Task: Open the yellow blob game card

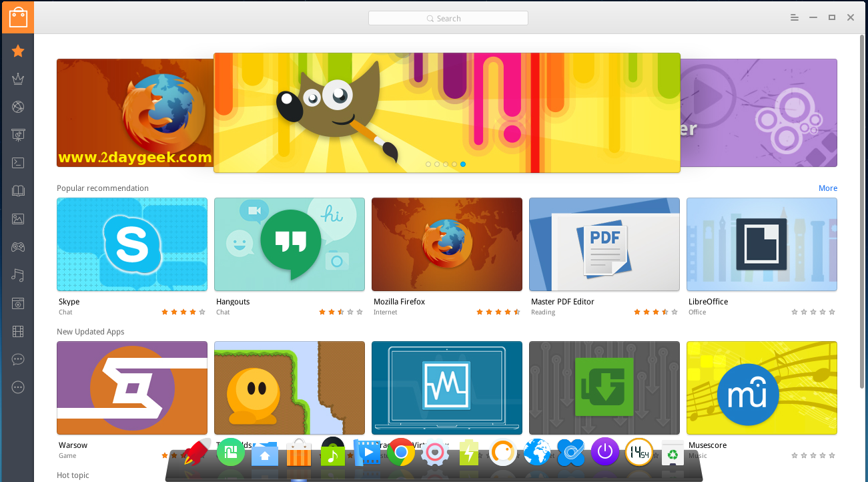Action: (290, 388)
